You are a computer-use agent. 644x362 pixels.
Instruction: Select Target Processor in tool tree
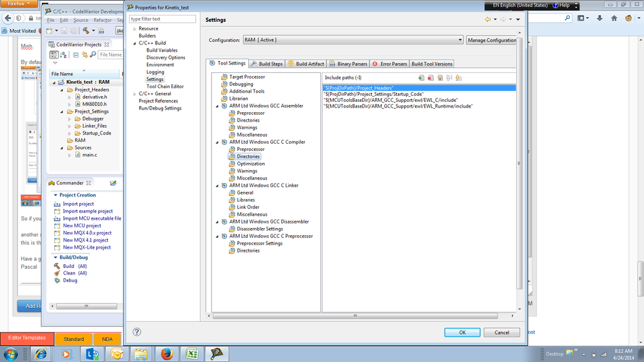(x=247, y=77)
